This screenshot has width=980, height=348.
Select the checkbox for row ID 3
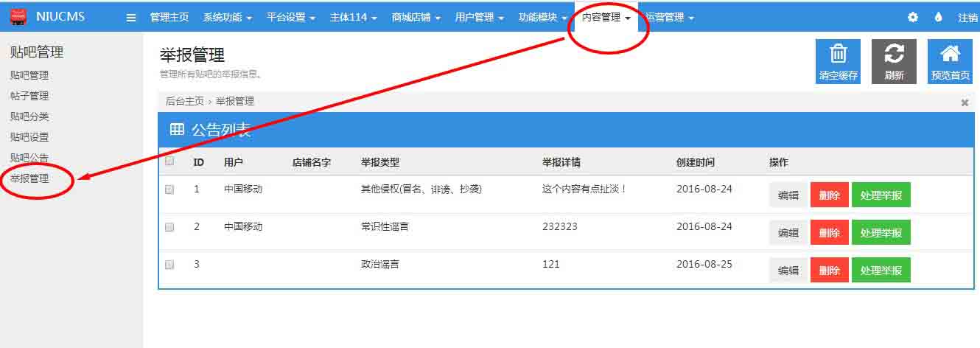pyautogui.click(x=169, y=265)
